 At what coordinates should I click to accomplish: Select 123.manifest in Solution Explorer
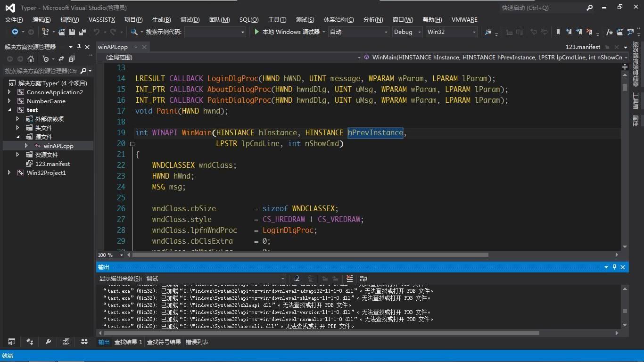point(52,164)
